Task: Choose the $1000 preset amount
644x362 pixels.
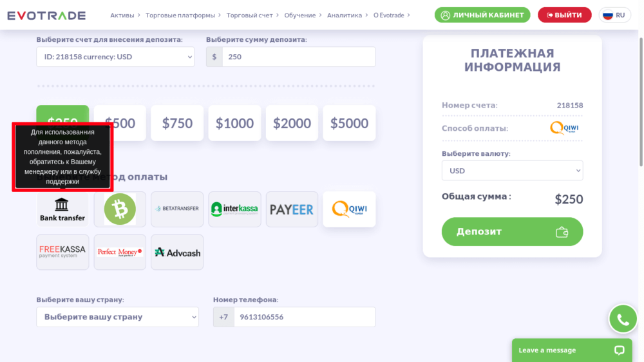Action: [234, 123]
